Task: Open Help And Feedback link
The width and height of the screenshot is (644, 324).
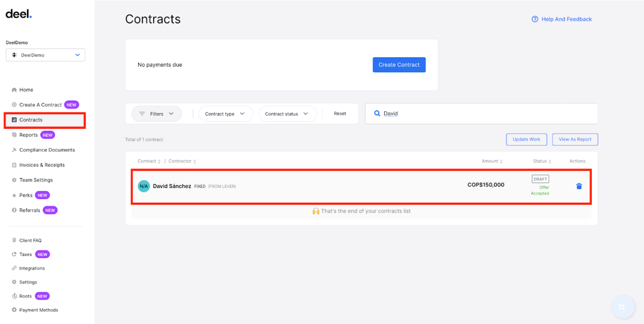Action: point(567,19)
